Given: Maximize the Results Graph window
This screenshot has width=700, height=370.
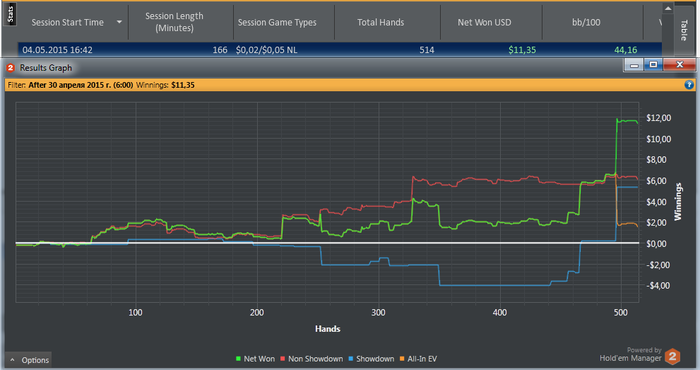Looking at the screenshot, I should point(653,65).
